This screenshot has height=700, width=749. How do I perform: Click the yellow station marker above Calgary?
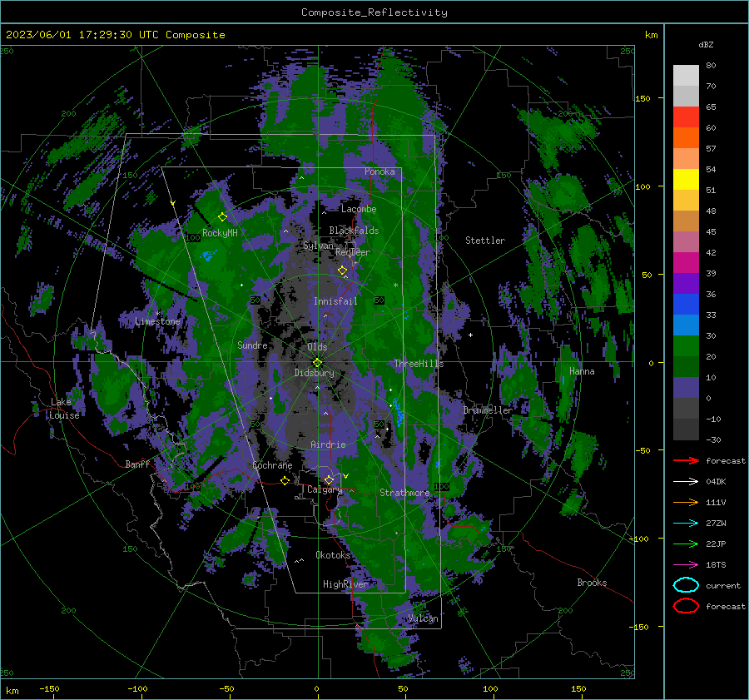329,479
